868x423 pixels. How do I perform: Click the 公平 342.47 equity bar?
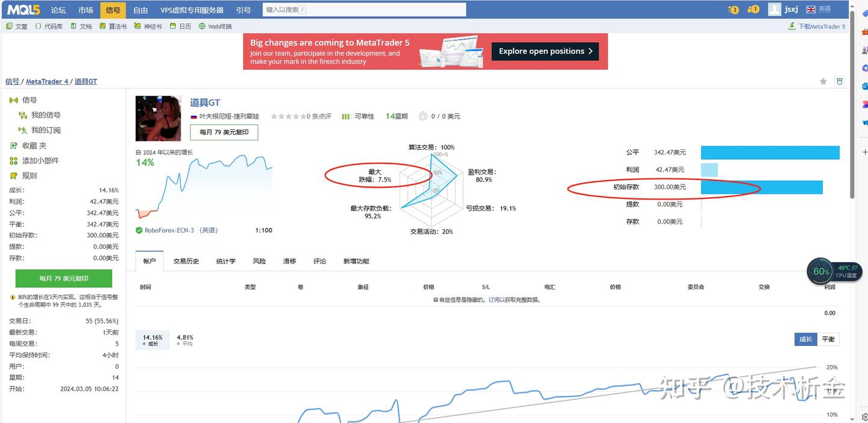click(x=770, y=152)
